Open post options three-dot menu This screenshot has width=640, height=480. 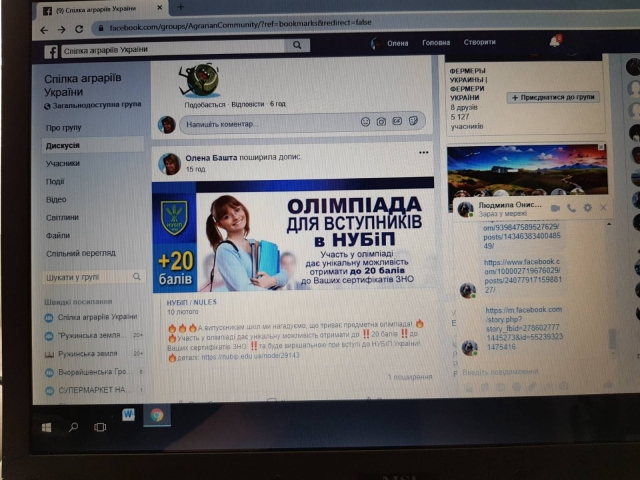(x=424, y=152)
